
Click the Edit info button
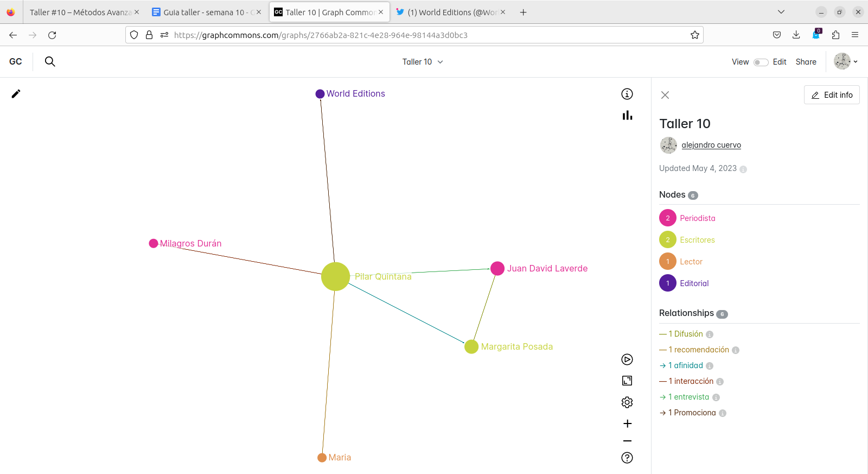832,95
